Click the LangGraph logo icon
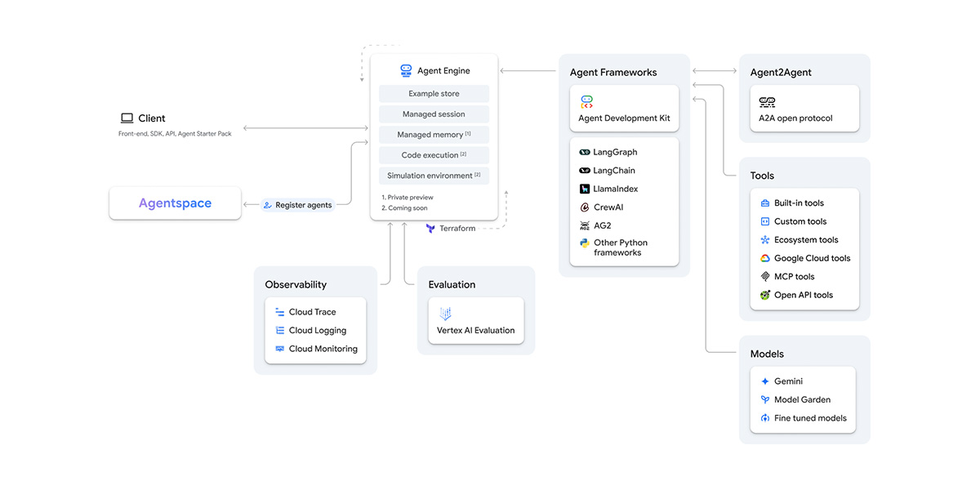 click(585, 153)
